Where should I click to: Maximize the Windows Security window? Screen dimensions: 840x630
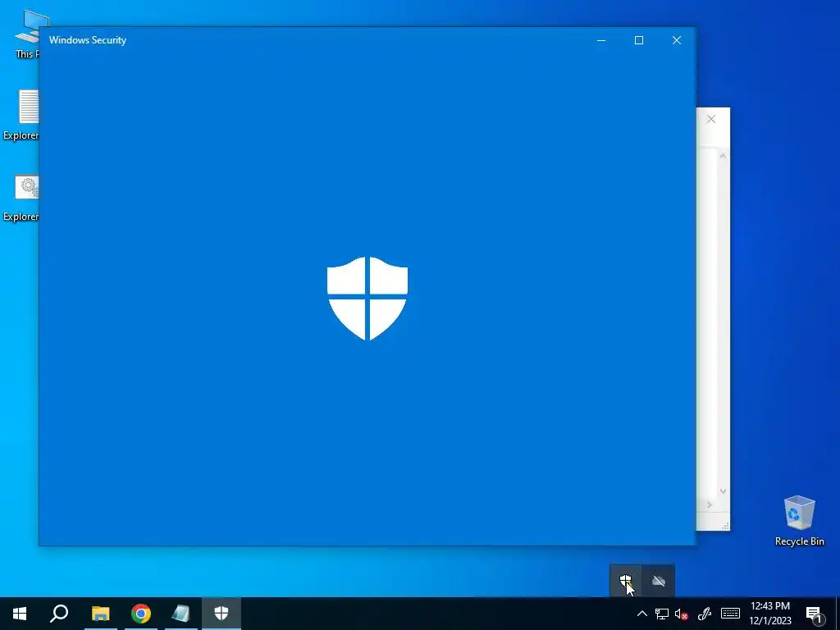638,40
